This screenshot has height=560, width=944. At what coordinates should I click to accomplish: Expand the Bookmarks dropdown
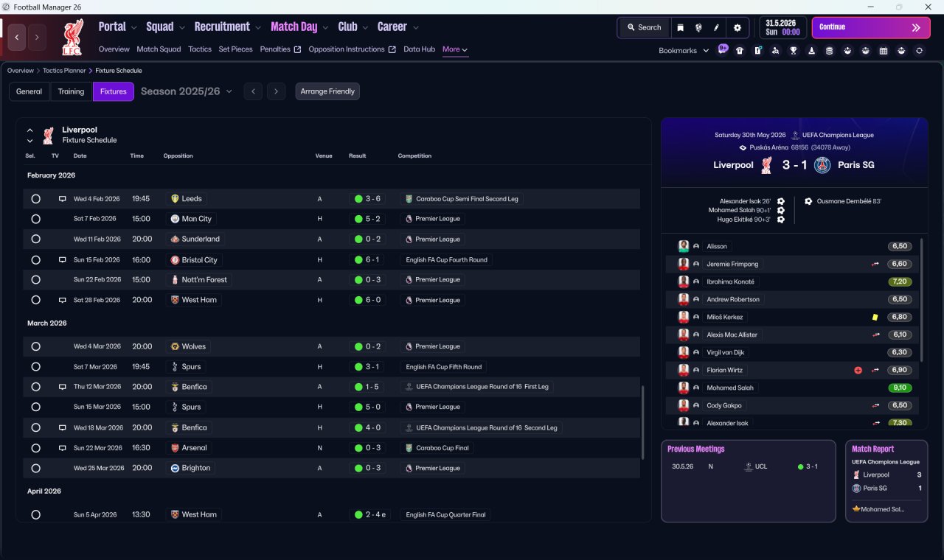684,51
